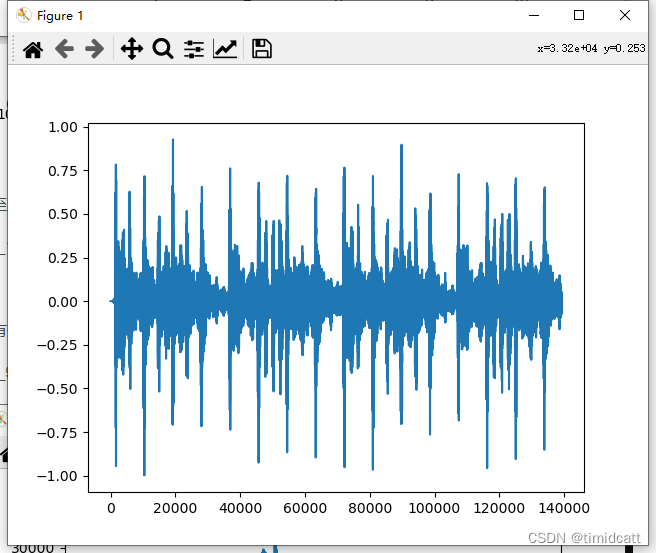Image resolution: width=656 pixels, height=553 pixels.
Task: Click the cursor coordinates readout x=3.32e+04
Action: coord(567,49)
